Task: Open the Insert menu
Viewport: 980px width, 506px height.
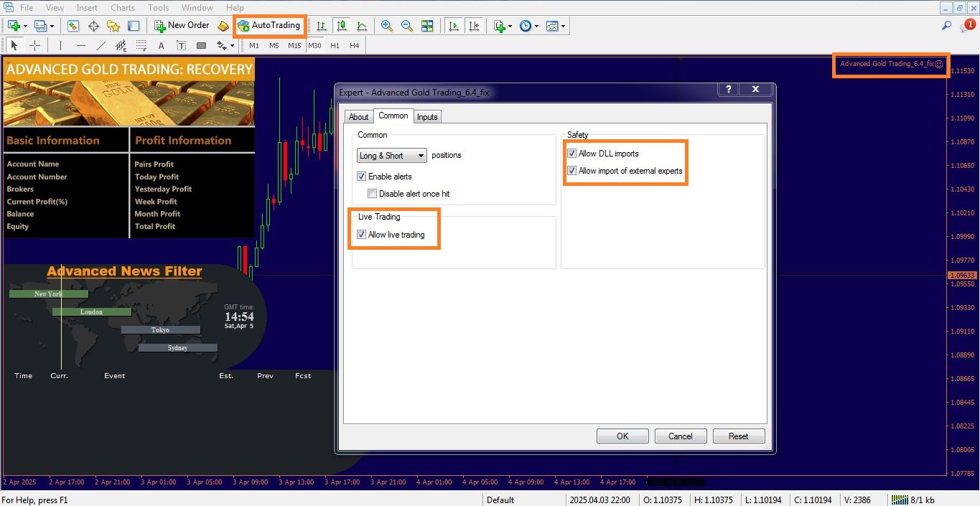Action: pos(87,8)
